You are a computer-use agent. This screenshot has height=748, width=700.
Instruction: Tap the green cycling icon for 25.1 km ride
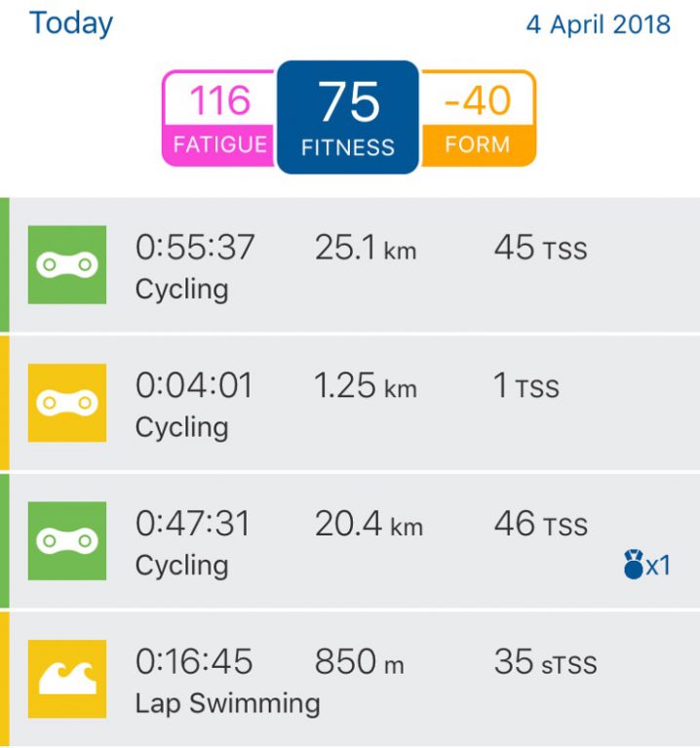[66, 264]
